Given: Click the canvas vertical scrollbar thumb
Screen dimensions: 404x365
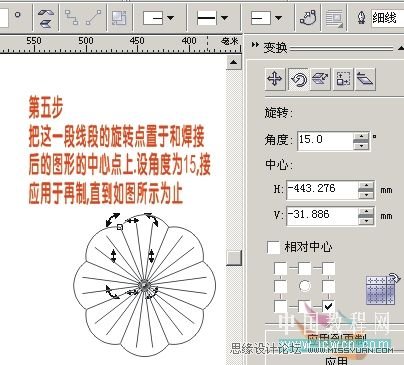Looking at the screenshot, I should click(234, 257).
